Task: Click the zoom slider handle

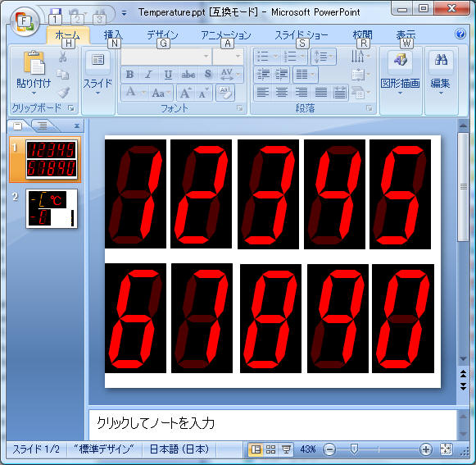Action: pos(354,449)
